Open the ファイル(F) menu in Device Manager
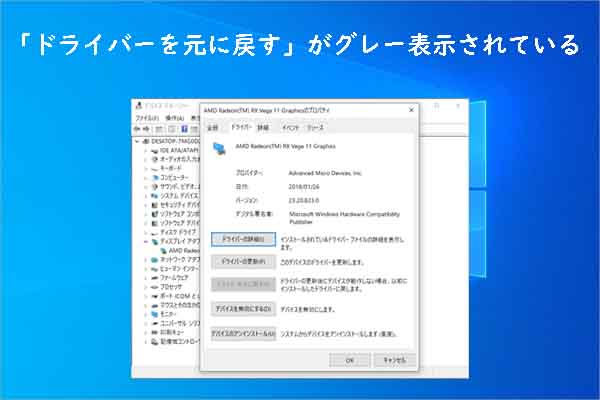Screen dimensions: 600x400 pyautogui.click(x=147, y=118)
